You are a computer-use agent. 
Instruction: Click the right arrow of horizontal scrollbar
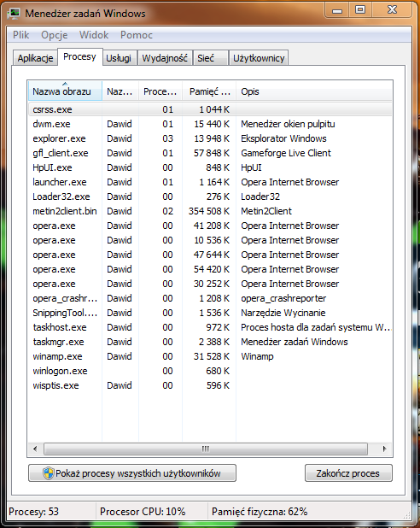(x=384, y=449)
